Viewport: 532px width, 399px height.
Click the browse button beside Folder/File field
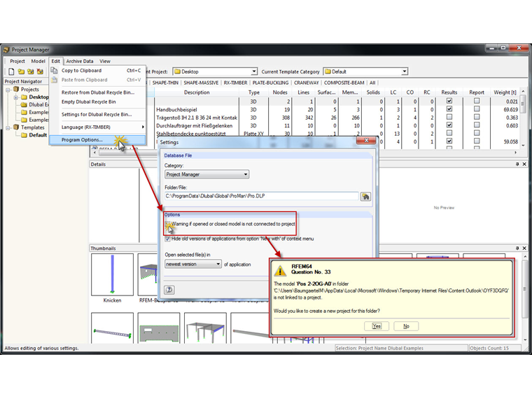365,197
